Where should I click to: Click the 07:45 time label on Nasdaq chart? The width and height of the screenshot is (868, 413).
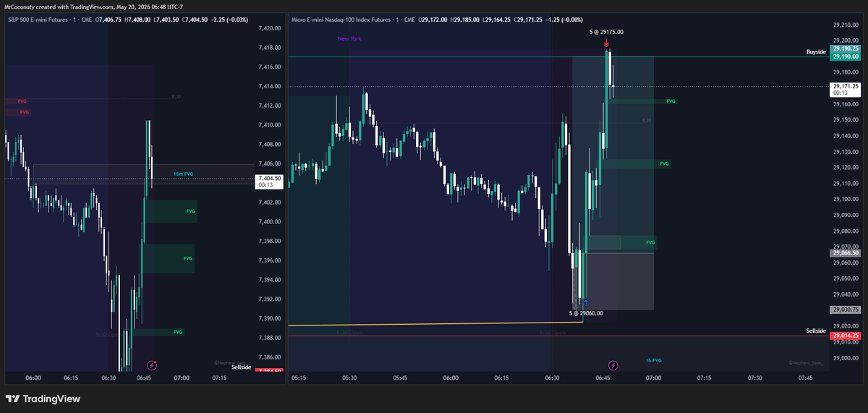(806, 378)
